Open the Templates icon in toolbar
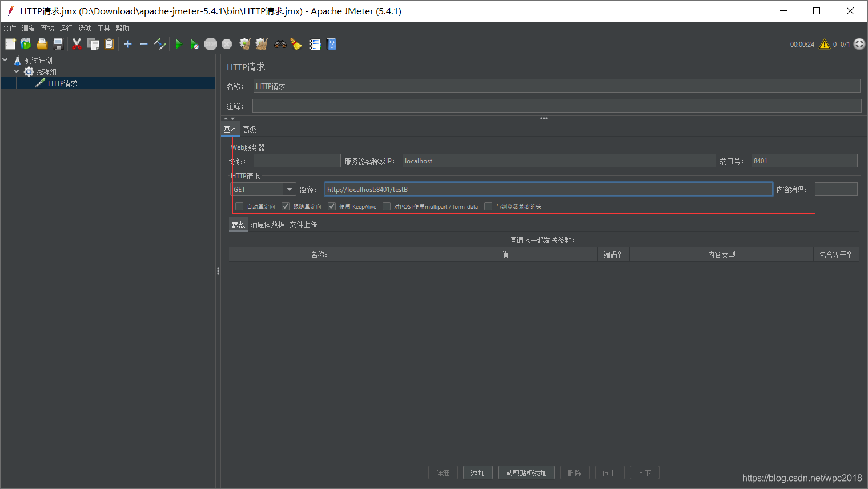The width and height of the screenshot is (868, 489). tap(26, 44)
